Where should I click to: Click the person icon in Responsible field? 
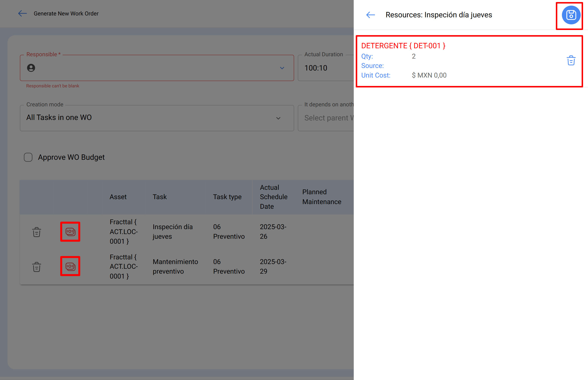31,68
